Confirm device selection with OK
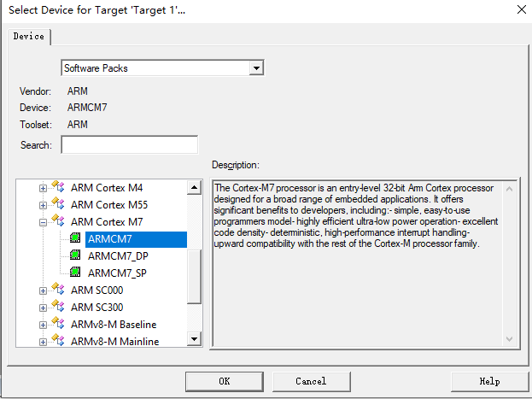The height and width of the screenshot is (399, 532). click(x=225, y=381)
